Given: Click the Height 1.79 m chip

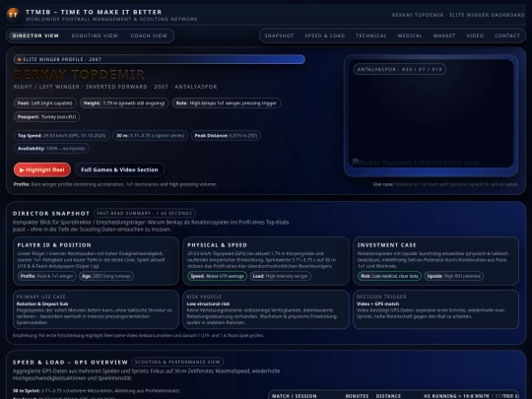Looking at the screenshot, I should pos(124,103).
